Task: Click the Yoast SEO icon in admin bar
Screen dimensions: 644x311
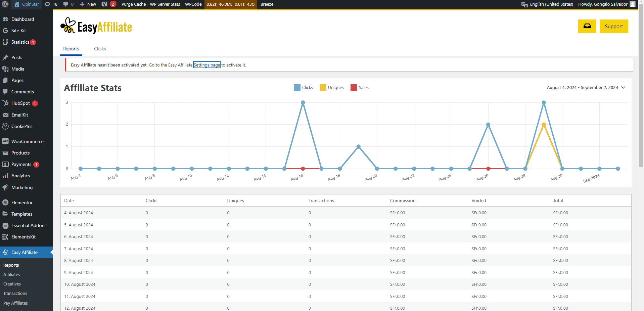Action: click(104, 4)
